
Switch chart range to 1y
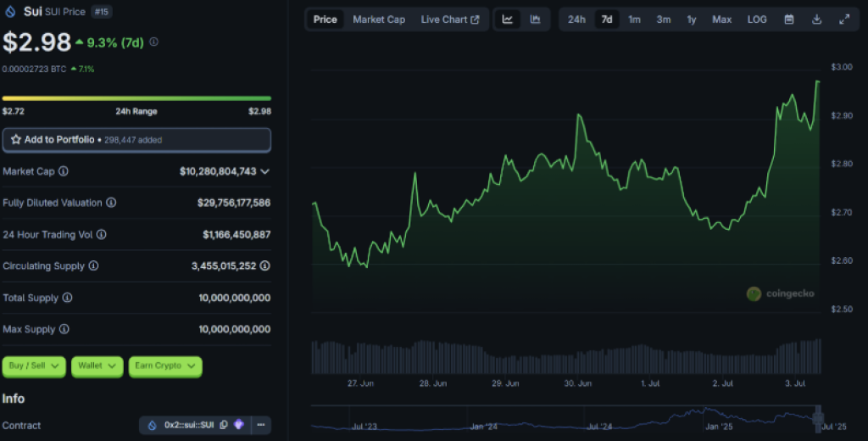tap(692, 20)
